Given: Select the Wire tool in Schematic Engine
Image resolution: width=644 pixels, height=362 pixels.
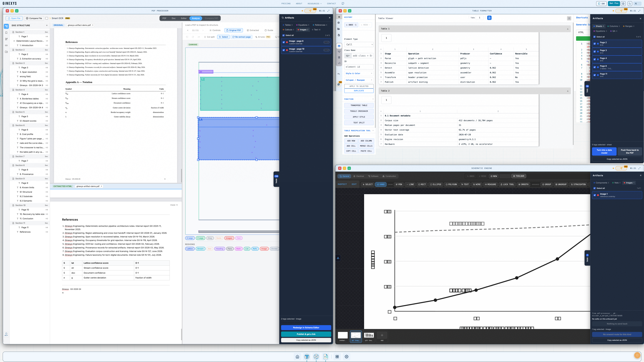Looking at the screenshot, I should [477, 184].
